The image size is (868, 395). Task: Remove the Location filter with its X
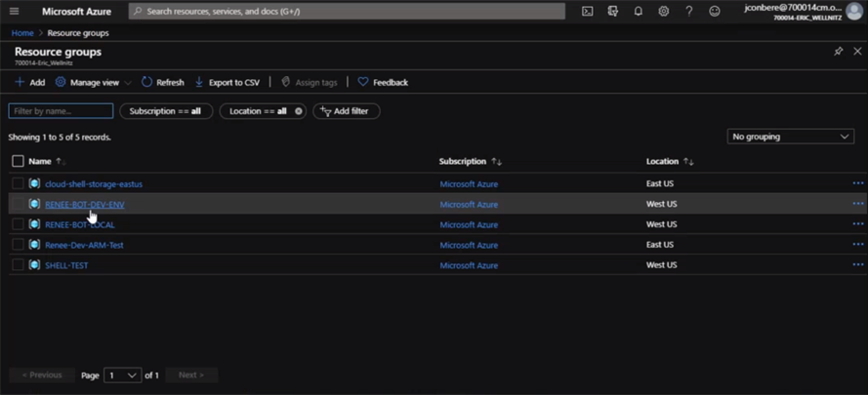[299, 111]
